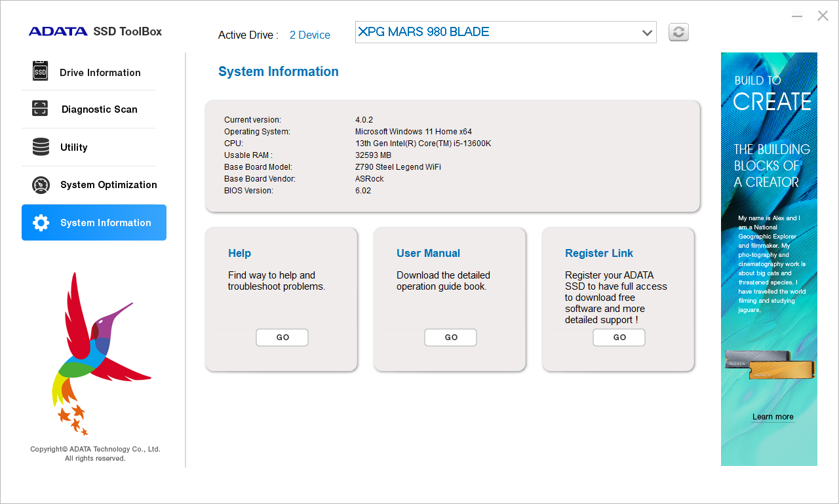
Task: Click the User Manual card heading
Action: click(x=428, y=253)
